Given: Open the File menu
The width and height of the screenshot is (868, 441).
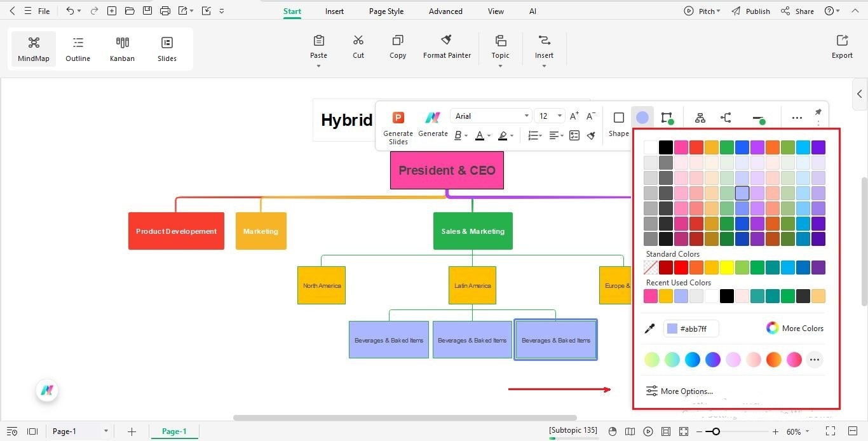Looking at the screenshot, I should click(x=44, y=11).
